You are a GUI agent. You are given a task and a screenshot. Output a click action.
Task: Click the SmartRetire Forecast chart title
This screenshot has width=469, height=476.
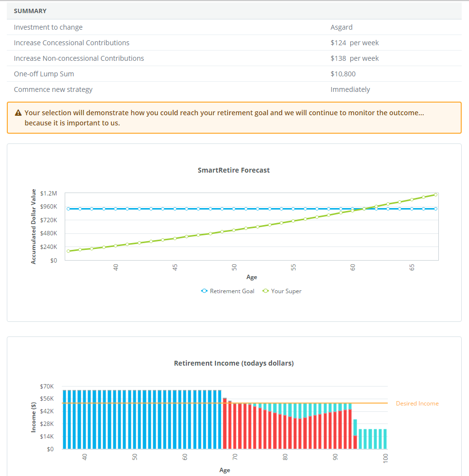(x=234, y=170)
